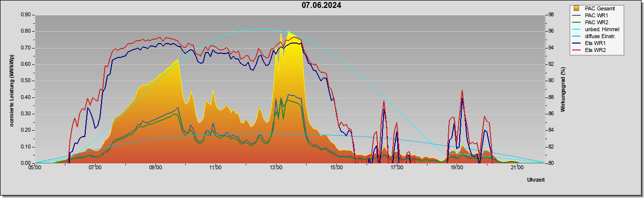Screen dimensions: 644x198
Task: Click the 17:00 time axis tick label
Action: [396, 168]
